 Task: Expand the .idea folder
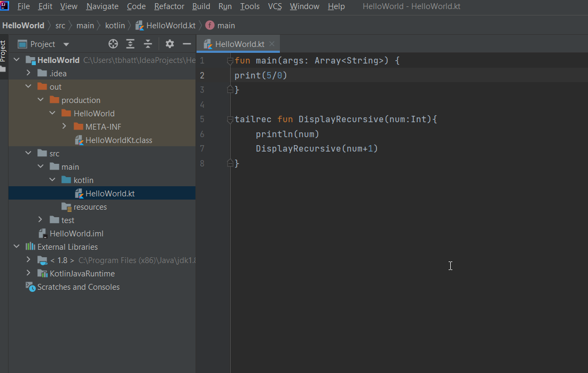click(x=29, y=73)
